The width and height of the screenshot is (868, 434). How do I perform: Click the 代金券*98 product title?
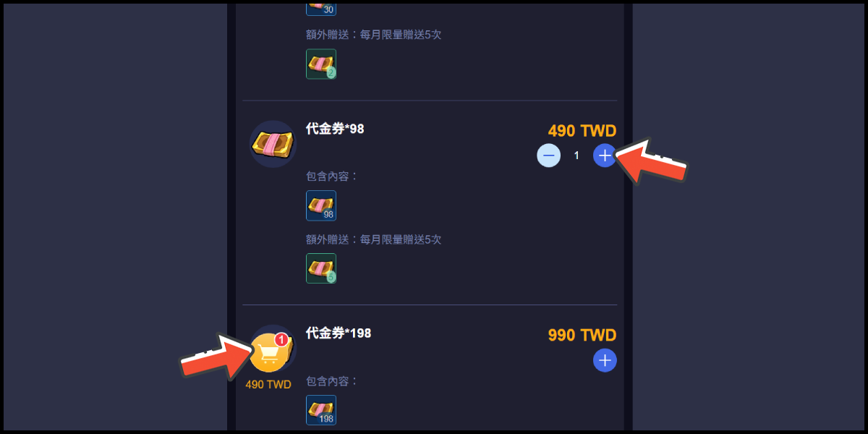(x=335, y=129)
